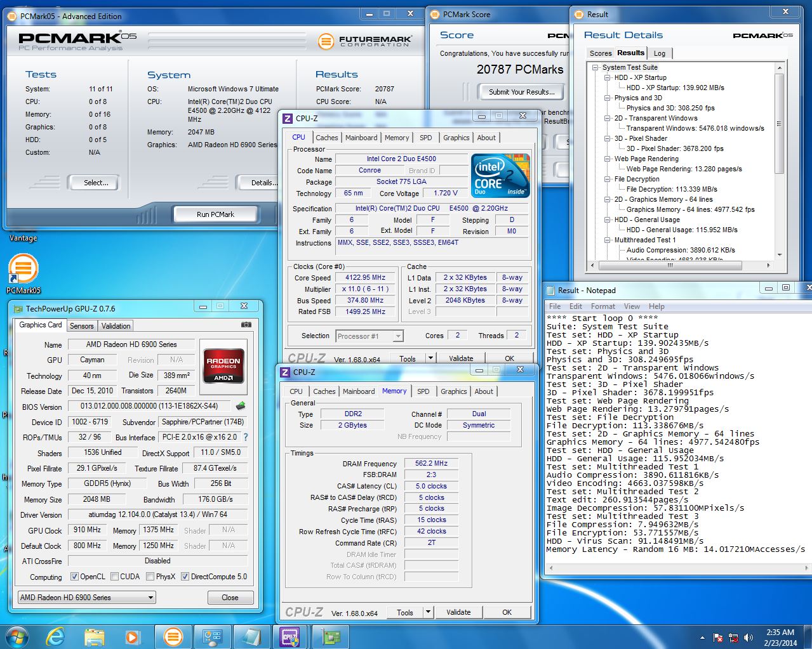Toggle PhysX checkbox in GPU-Z
812x649 pixels.
[x=150, y=577]
